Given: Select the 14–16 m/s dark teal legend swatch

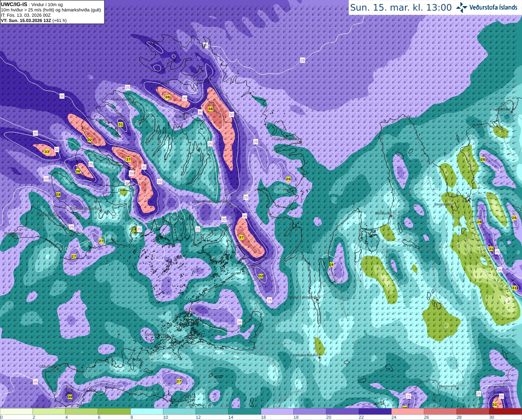Looking at the screenshot, I should pos(245,411).
